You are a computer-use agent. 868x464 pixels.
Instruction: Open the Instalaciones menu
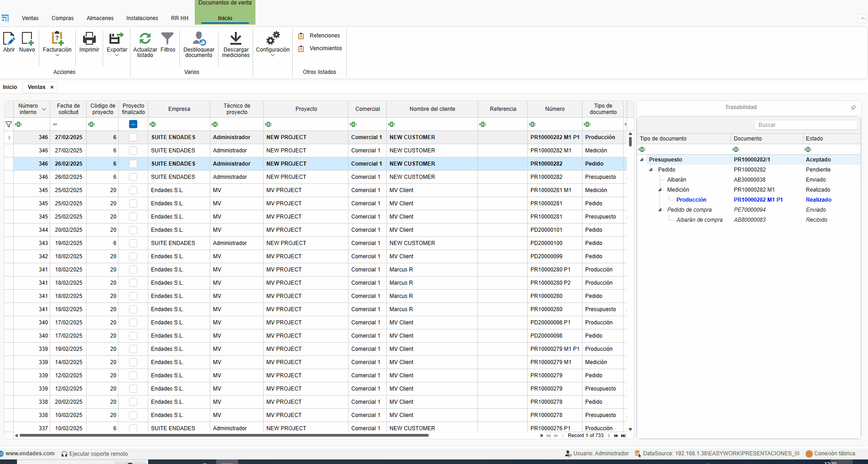142,18
